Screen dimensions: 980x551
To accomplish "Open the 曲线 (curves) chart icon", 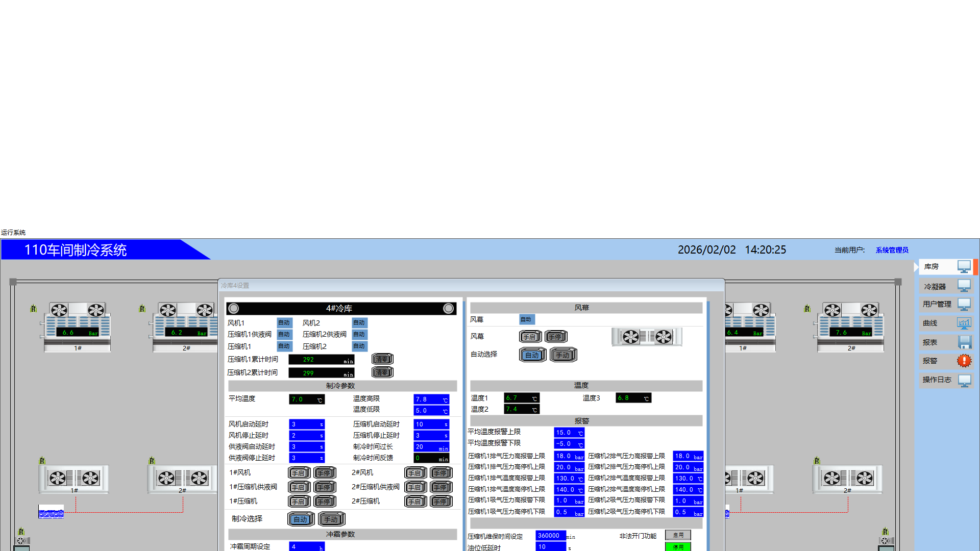I will [964, 323].
